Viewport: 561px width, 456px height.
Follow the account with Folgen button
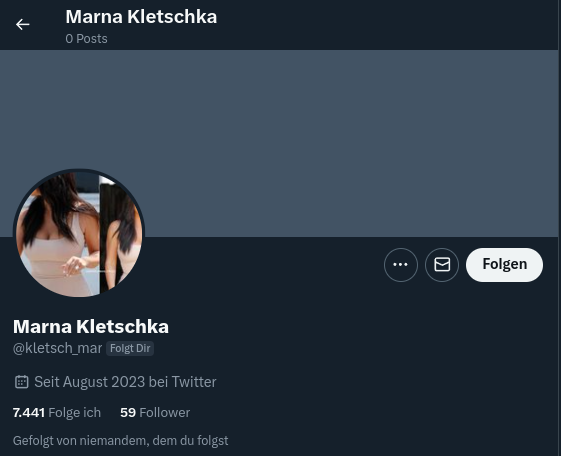pos(504,265)
